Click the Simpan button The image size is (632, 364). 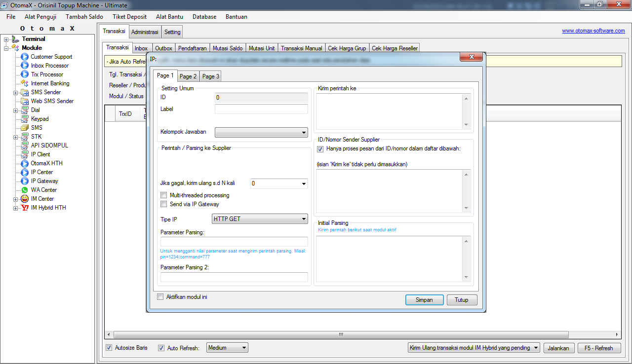click(x=424, y=299)
